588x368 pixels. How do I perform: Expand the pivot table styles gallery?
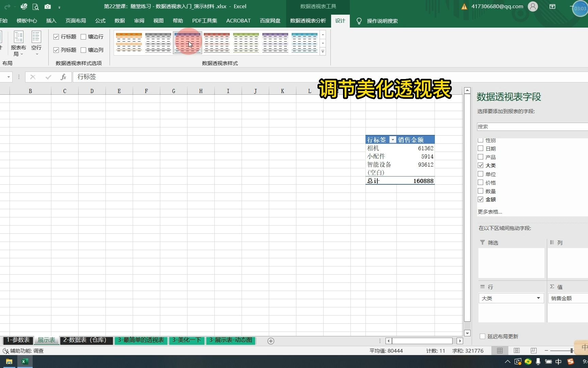point(323,51)
